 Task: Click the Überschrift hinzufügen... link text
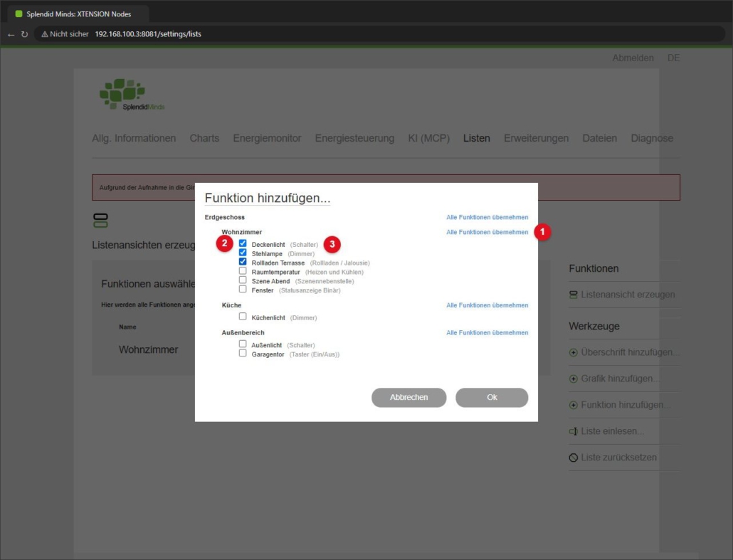[x=630, y=352]
